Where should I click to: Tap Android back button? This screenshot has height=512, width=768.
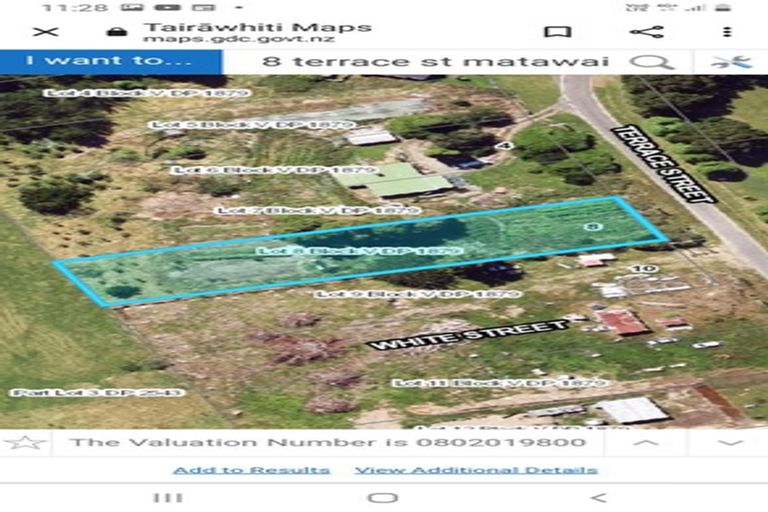(x=599, y=498)
